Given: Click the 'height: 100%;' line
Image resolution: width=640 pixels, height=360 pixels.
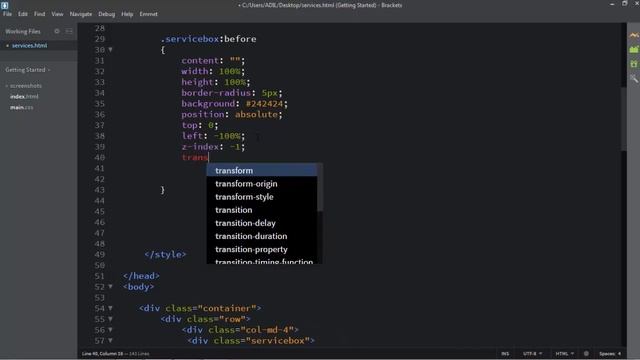Looking at the screenshot, I should coord(216,82).
